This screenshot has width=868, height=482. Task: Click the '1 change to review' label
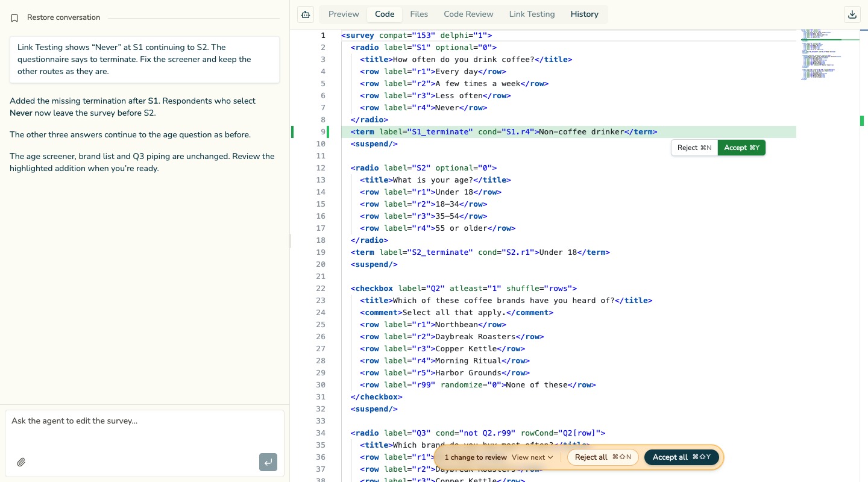476,457
